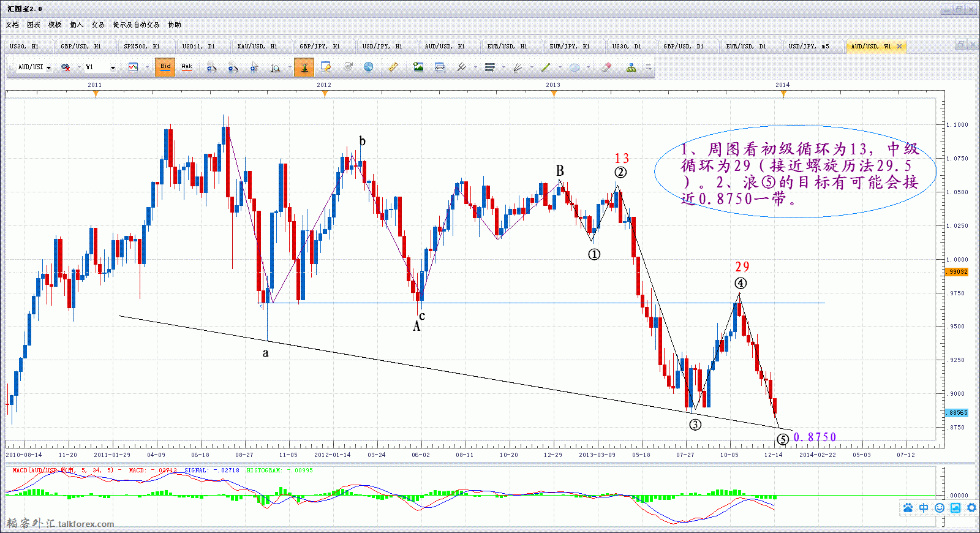The image size is (980, 533).
Task: Switch to the XAU/USD, H1 tab
Action: pos(262,47)
